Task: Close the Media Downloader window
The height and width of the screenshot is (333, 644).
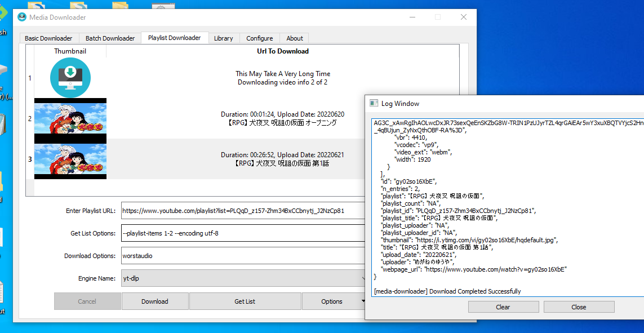Action: tap(464, 17)
